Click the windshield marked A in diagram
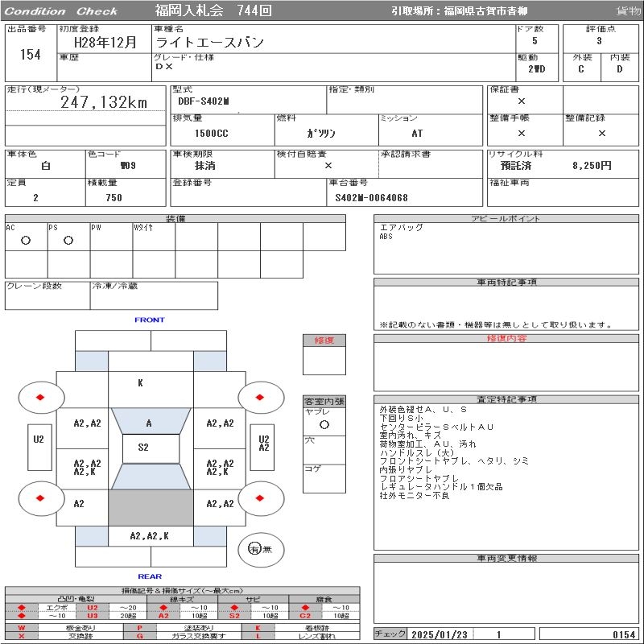Viewport: 644px width, 644px height. coord(149,423)
